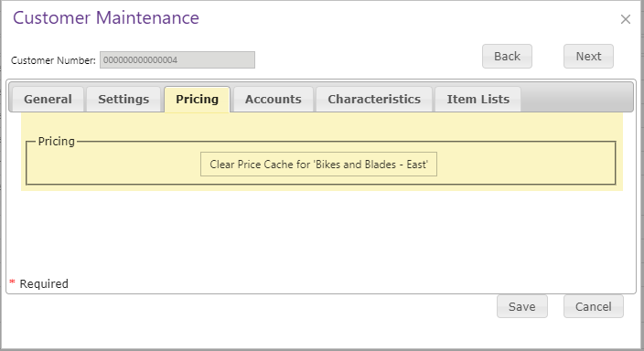Switch to the Item Lists tab
Image resolution: width=644 pixels, height=351 pixels.
(478, 99)
